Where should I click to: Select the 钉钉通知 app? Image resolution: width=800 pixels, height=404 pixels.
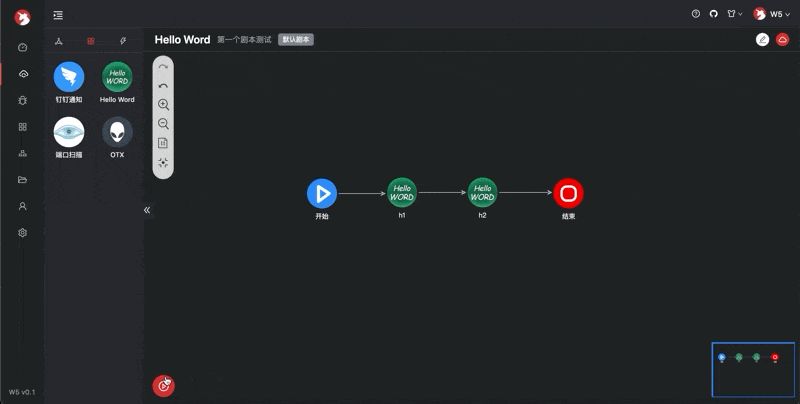(x=69, y=77)
